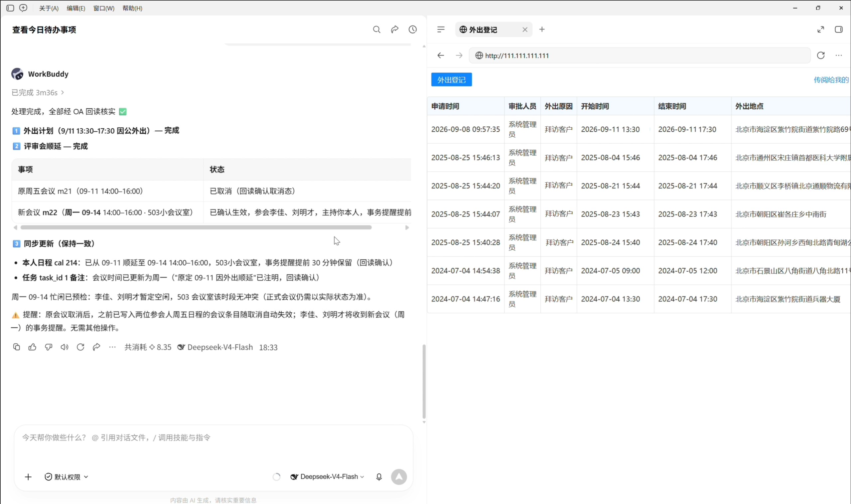Click the table's horizontal scrollbar
The height and width of the screenshot is (504, 851).
(x=196, y=227)
